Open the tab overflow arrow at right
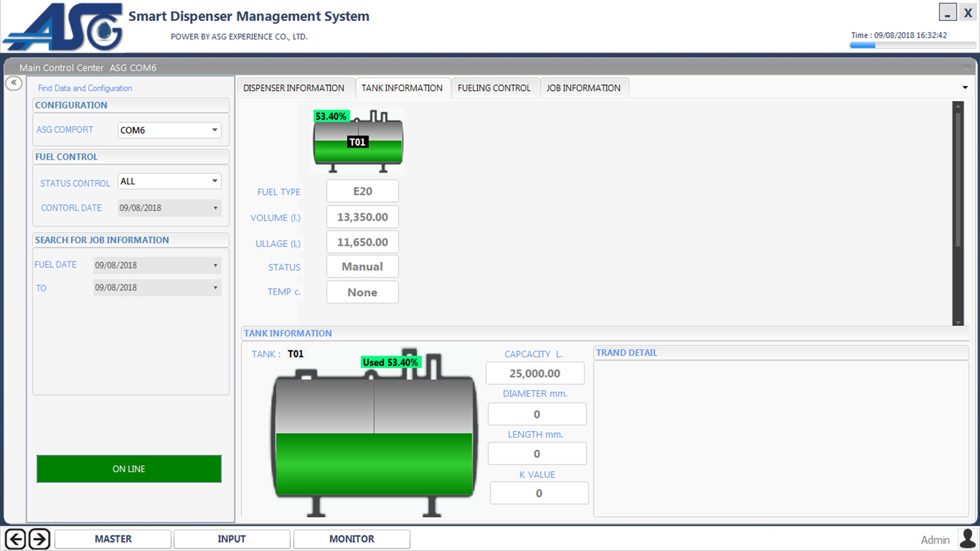Screen dimensions: 980x551 (965, 88)
